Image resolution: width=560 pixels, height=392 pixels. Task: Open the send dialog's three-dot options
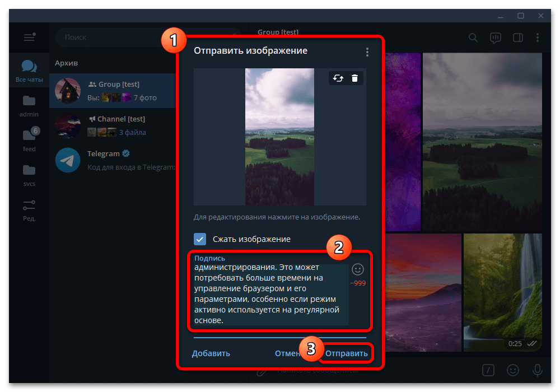(367, 52)
